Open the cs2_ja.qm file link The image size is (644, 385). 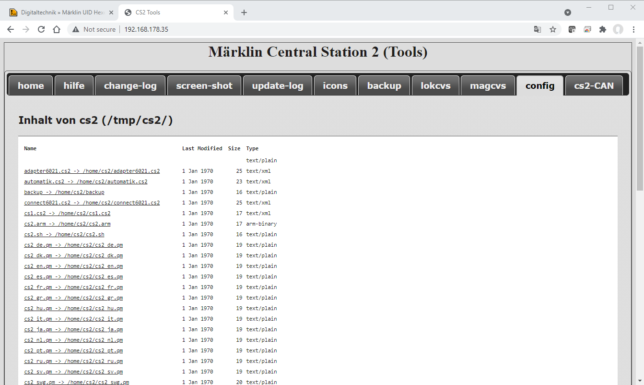click(73, 330)
